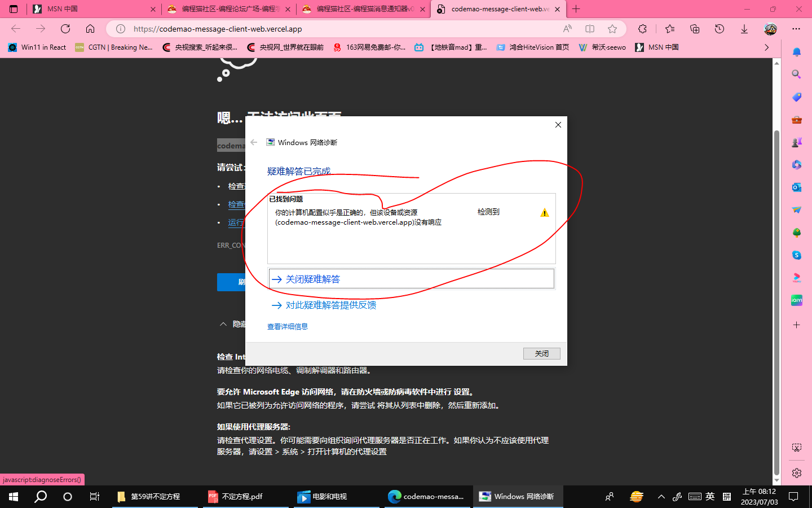Screen dimensions: 812x508
Task: Open Edge Settings and more menu
Action: [796, 29]
